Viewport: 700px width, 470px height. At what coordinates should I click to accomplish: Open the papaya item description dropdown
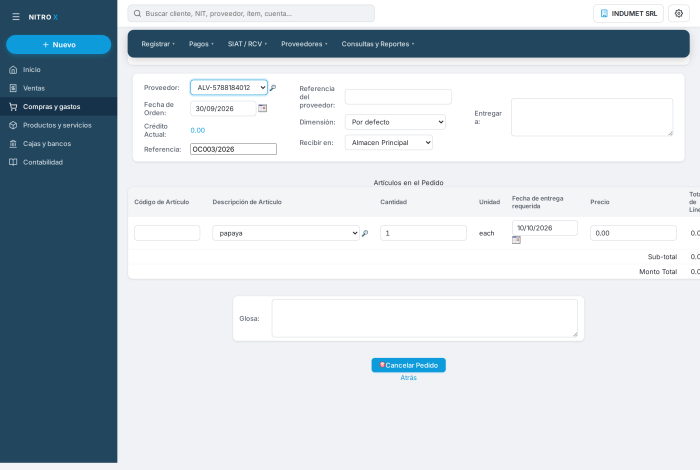pos(286,233)
